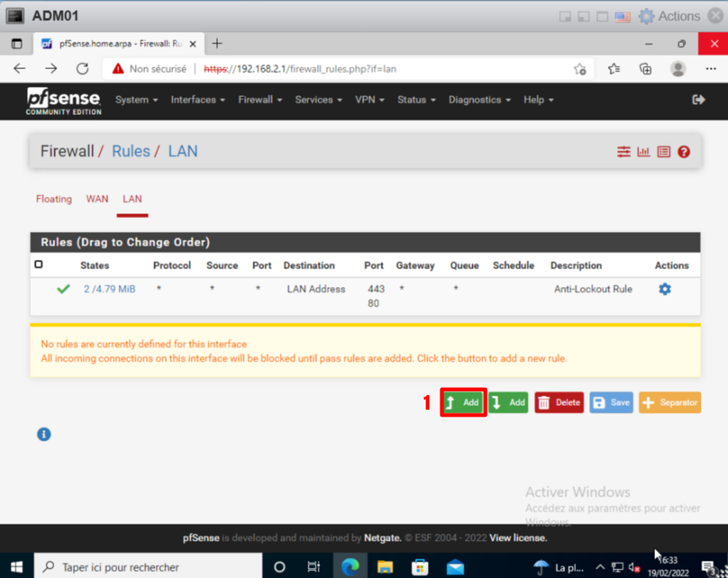Image resolution: width=728 pixels, height=578 pixels.
Task: Expand the System dropdown menu
Action: tap(136, 100)
